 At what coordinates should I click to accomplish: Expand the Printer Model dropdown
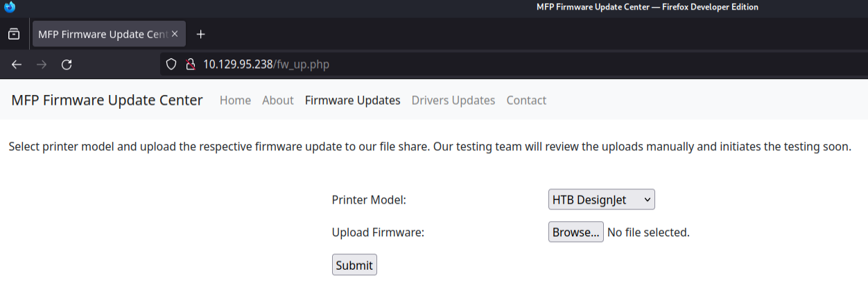coord(601,200)
